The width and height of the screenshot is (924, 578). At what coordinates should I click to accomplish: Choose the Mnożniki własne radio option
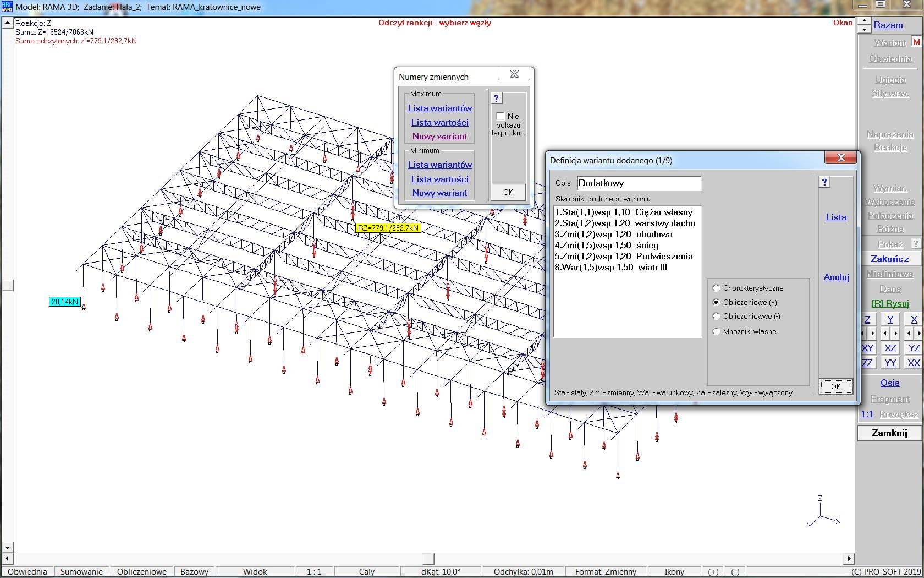716,331
